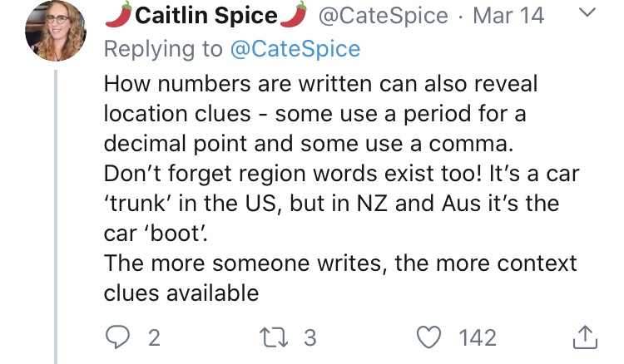Open the share icon for the tweet

pyautogui.click(x=585, y=337)
